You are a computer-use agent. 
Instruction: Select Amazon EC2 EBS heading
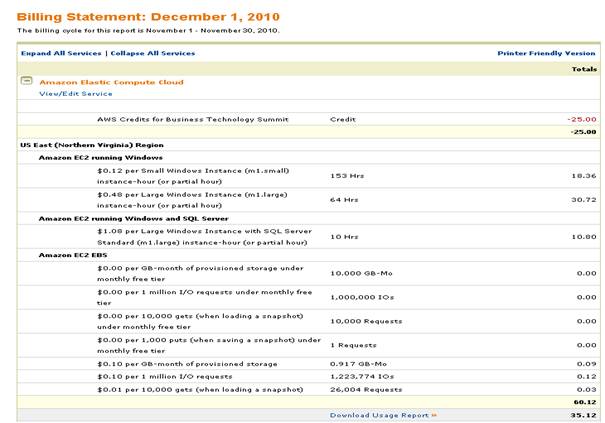click(x=73, y=255)
